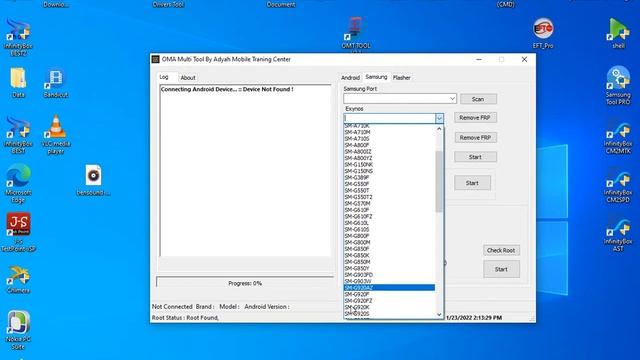640x360 pixels.
Task: Open the About tab
Action: pyautogui.click(x=188, y=78)
